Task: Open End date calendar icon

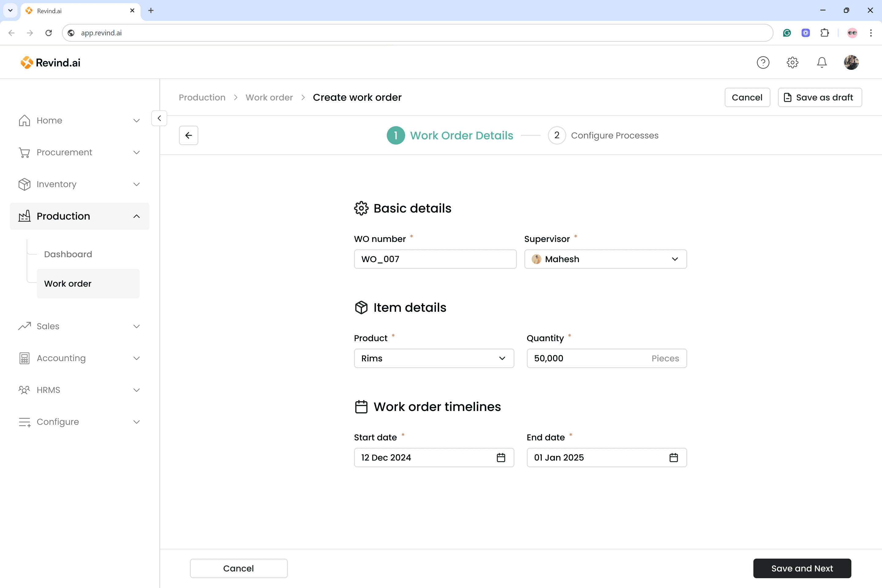Action: coord(673,458)
